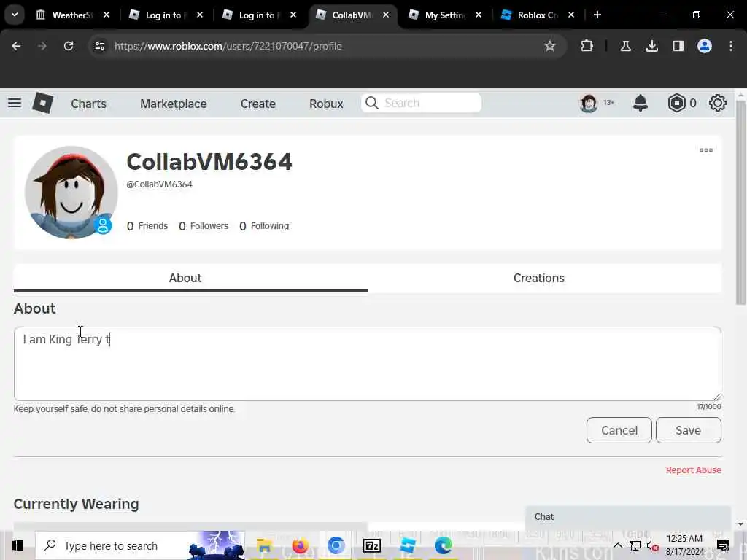Open the Chrome profile account icon

pyautogui.click(x=705, y=46)
